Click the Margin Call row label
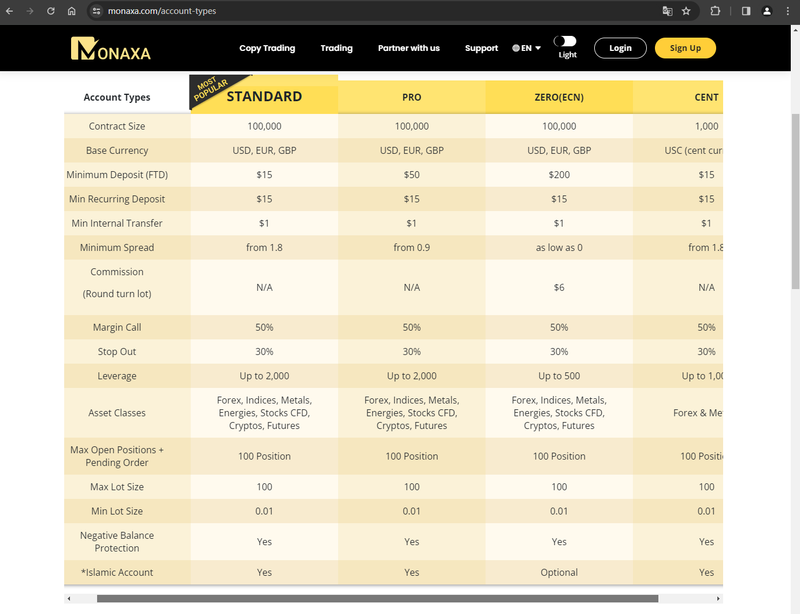This screenshot has width=800, height=614. pos(117,327)
